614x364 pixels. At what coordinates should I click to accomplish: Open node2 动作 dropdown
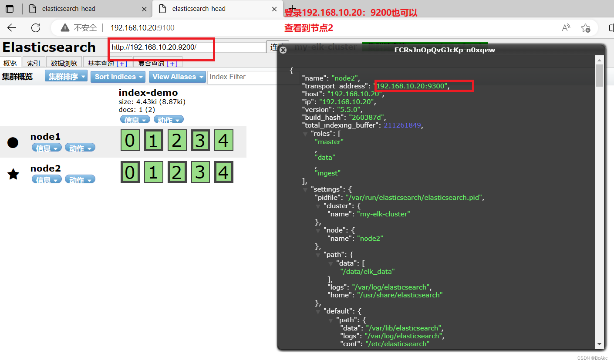click(x=80, y=180)
